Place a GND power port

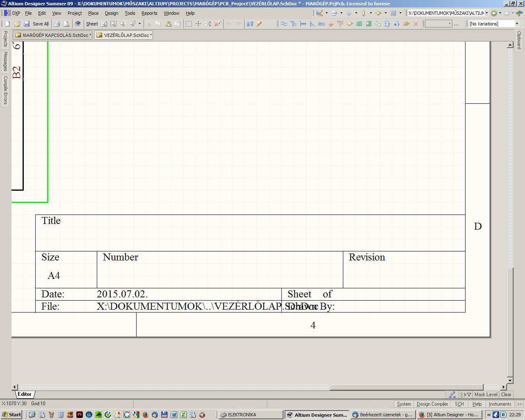[331, 24]
